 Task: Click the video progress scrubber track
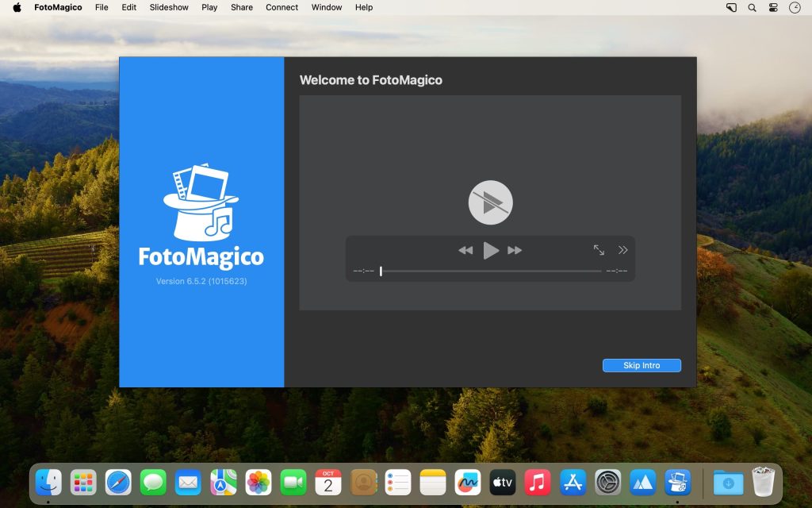pos(490,271)
